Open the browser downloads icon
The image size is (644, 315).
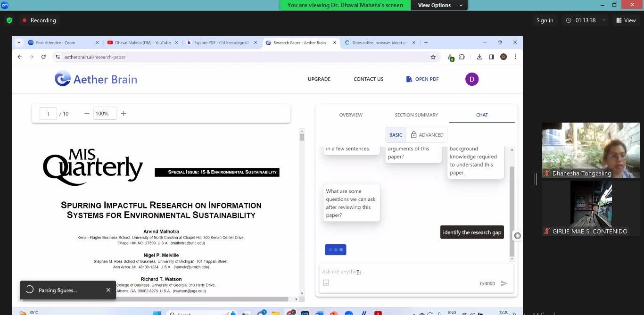click(479, 57)
